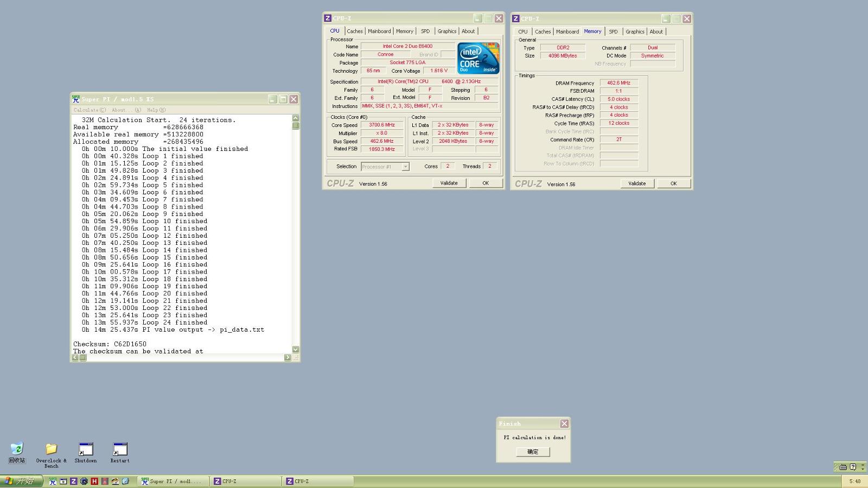Launch CPU-Z from quick launch bar
Screen dimensions: 868x488
point(74,481)
